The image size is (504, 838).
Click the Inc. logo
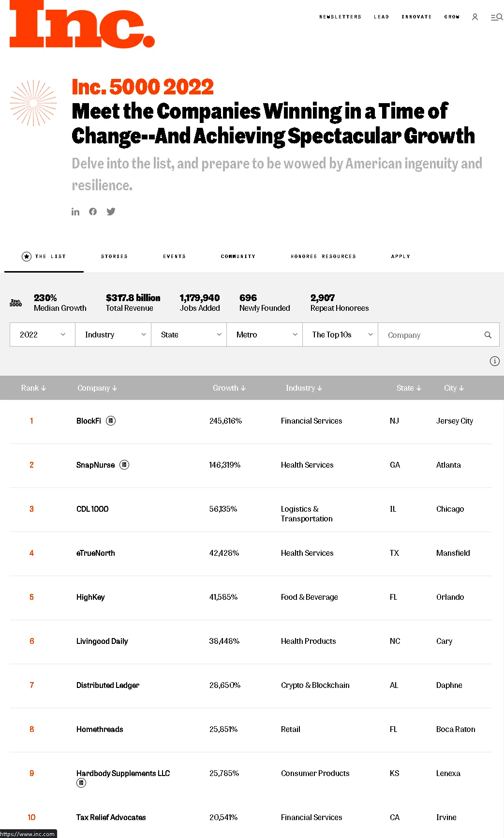pyautogui.click(x=82, y=24)
